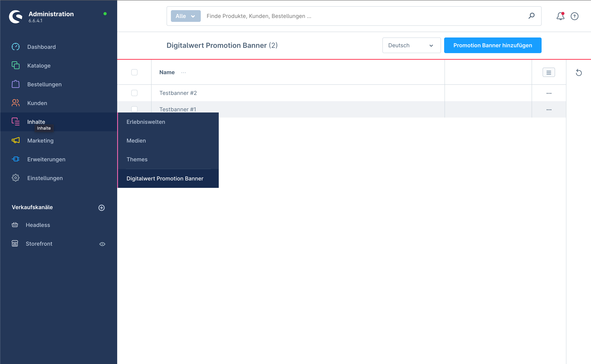Open Einstellungen menu item
The width and height of the screenshot is (591, 364).
(x=45, y=178)
